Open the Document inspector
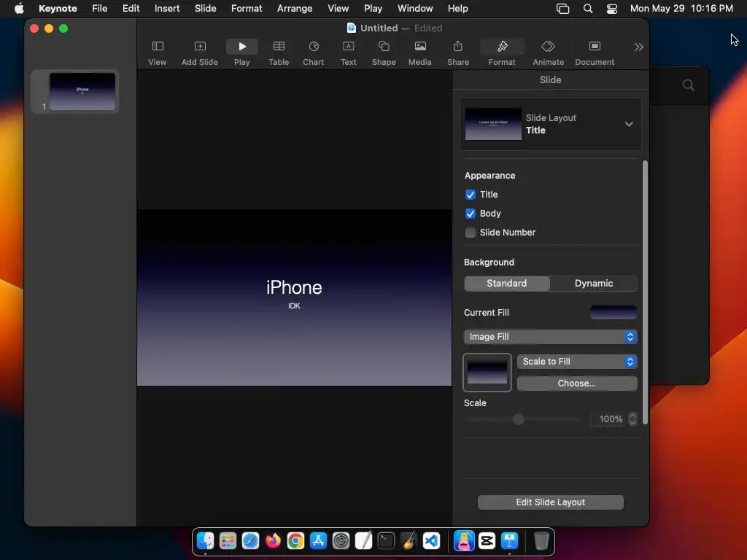The width and height of the screenshot is (747, 560). (x=595, y=53)
